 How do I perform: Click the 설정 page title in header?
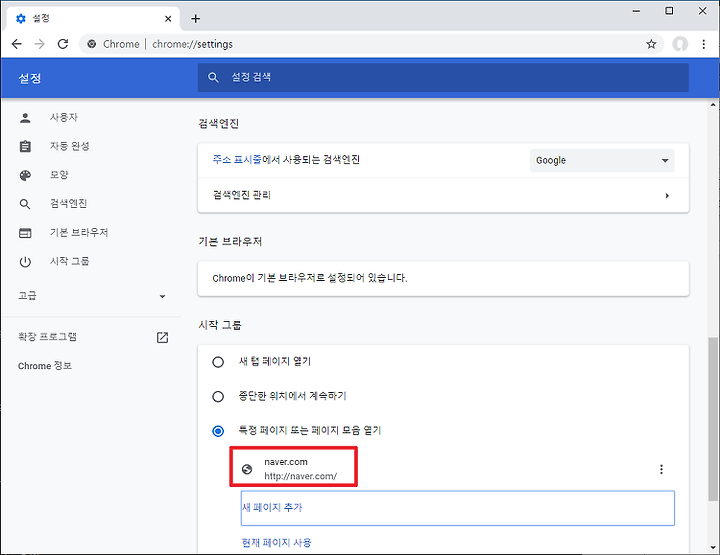pos(30,78)
